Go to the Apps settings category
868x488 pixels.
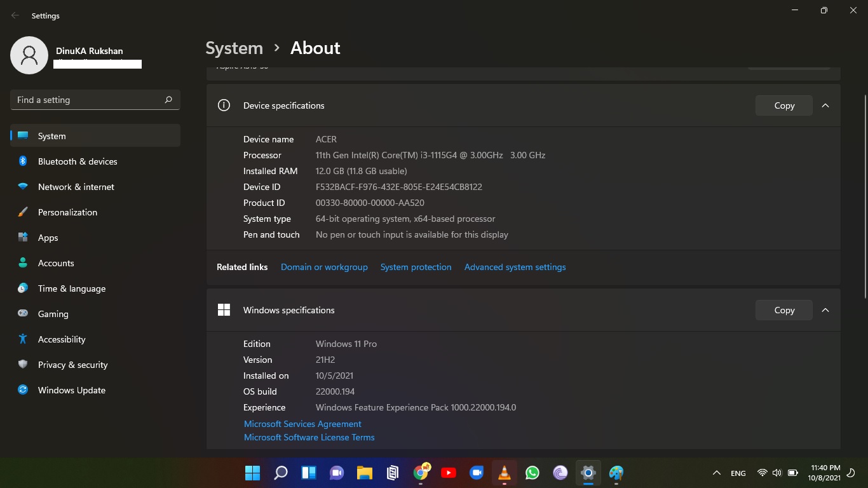click(95, 238)
